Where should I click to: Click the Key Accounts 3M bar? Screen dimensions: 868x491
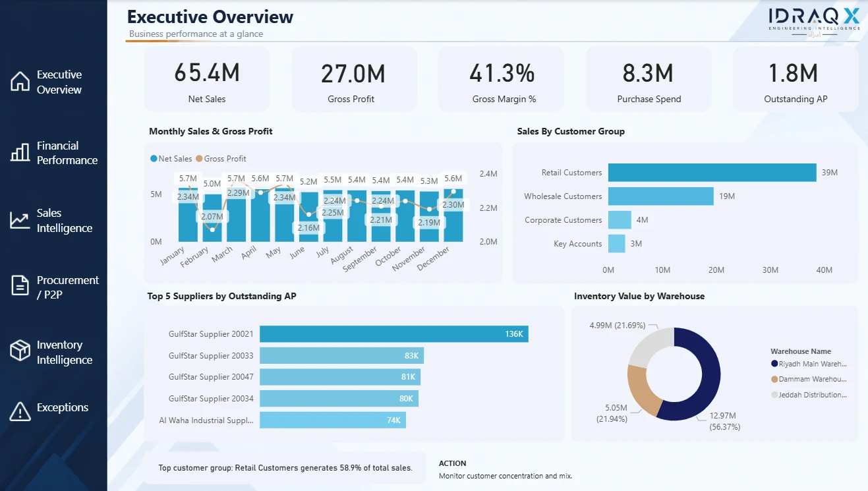coord(616,244)
